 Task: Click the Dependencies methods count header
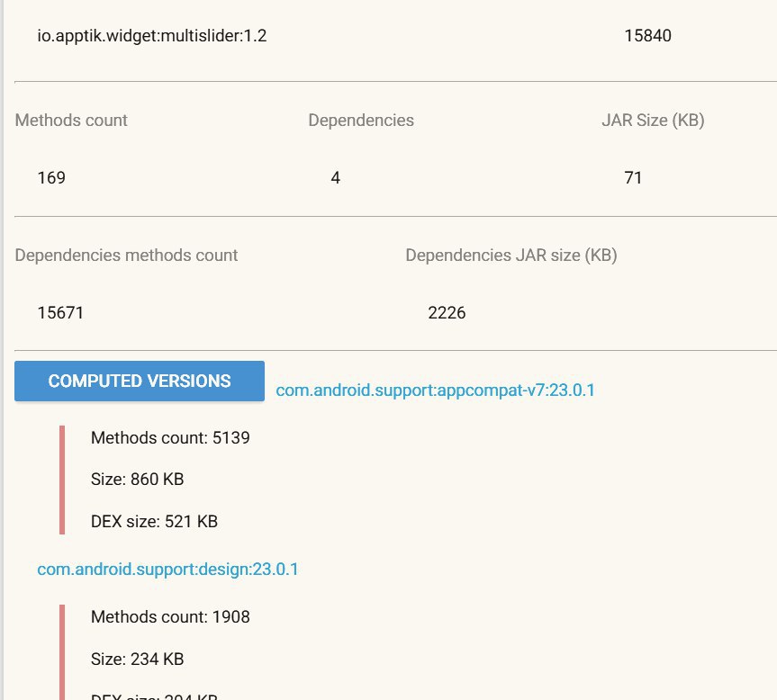tap(127, 256)
